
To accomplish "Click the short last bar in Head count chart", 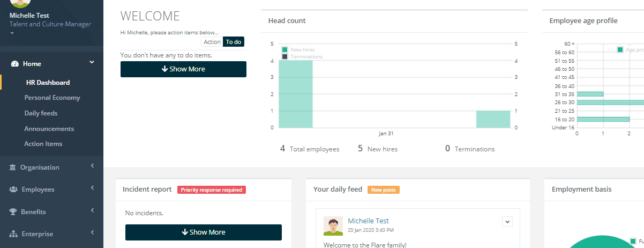I will coord(493,119).
